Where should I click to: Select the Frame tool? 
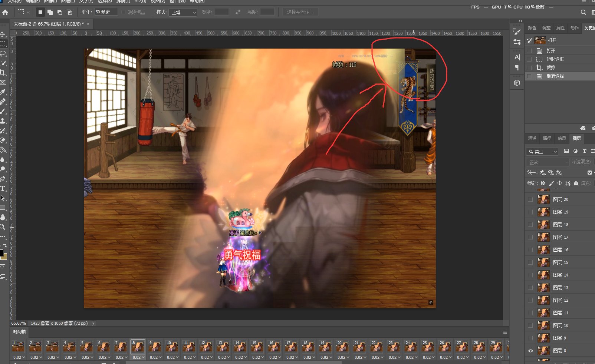pyautogui.click(x=3, y=82)
